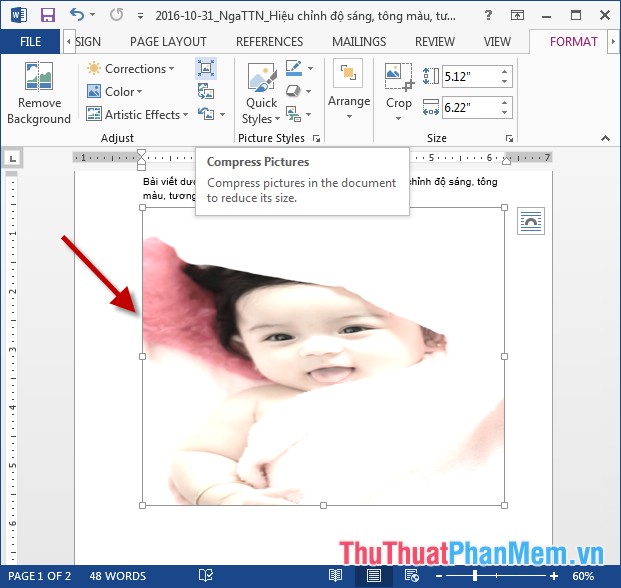The image size is (621, 588).
Task: Open the VIEW tab
Action: (497, 41)
